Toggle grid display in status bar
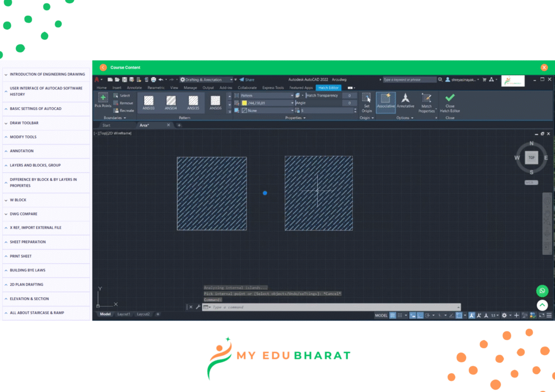 (x=393, y=315)
